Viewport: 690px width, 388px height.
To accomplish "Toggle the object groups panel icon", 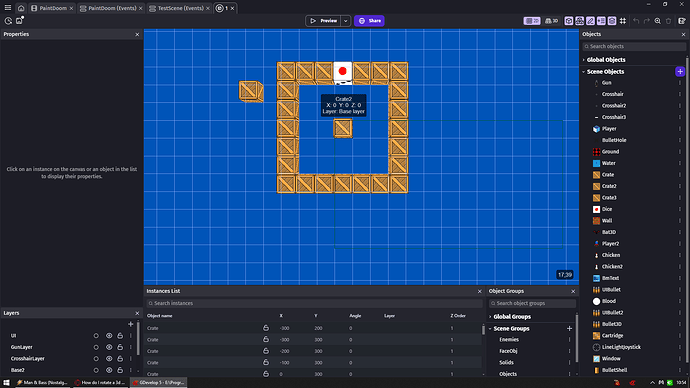I will (x=580, y=21).
